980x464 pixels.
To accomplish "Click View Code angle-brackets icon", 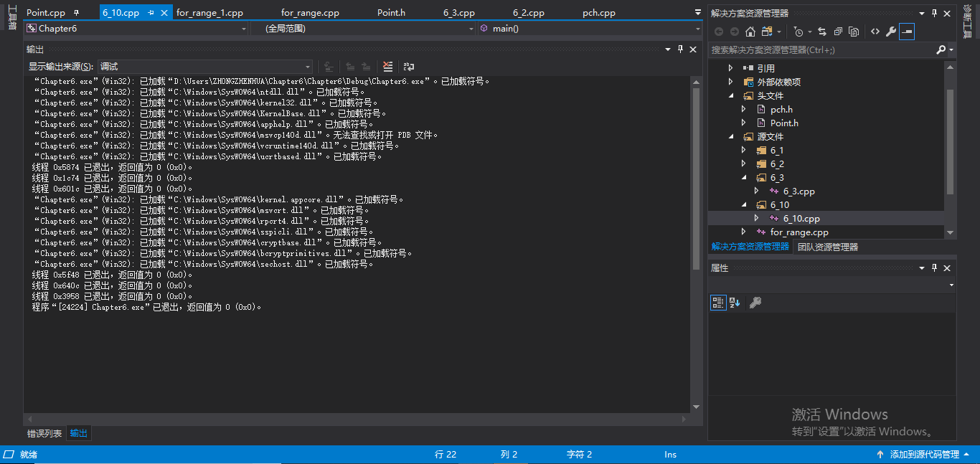I will point(875,32).
